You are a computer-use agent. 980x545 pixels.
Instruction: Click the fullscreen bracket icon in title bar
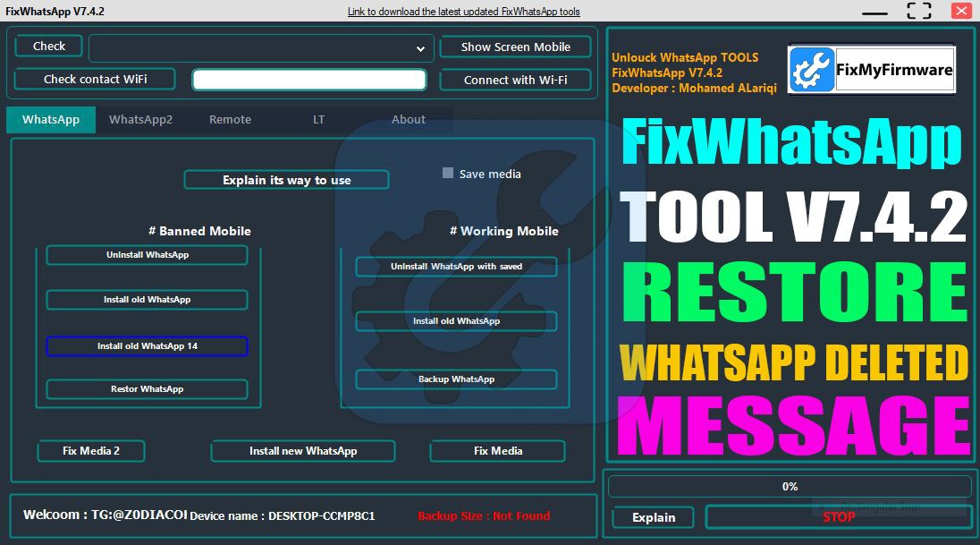[918, 12]
